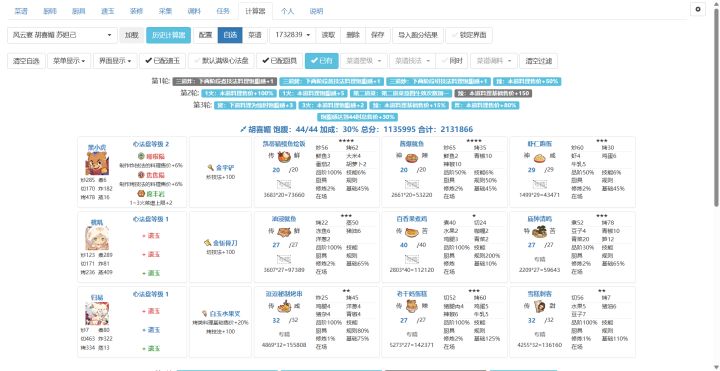The image size is (720, 371).
Task: Toggle the 同时 checkbox button
Action: point(452,61)
